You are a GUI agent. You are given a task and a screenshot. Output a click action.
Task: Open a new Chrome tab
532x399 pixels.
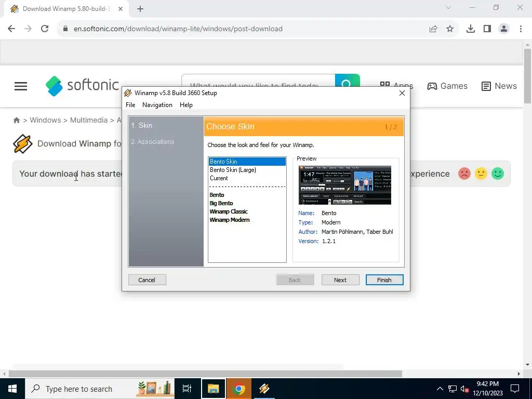[140, 9]
